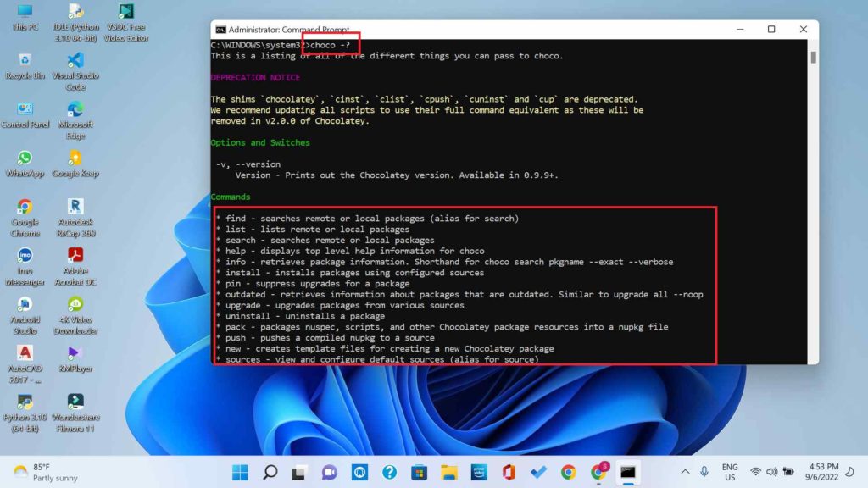Minimize the Command Prompt window
Image resolution: width=868 pixels, height=488 pixels.
pos(740,30)
